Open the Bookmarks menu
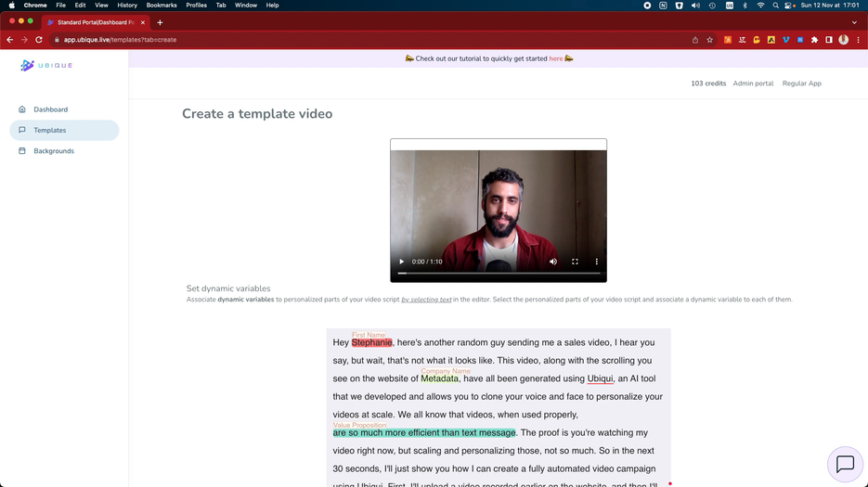Viewport: 868px width, 487px height. tap(162, 5)
